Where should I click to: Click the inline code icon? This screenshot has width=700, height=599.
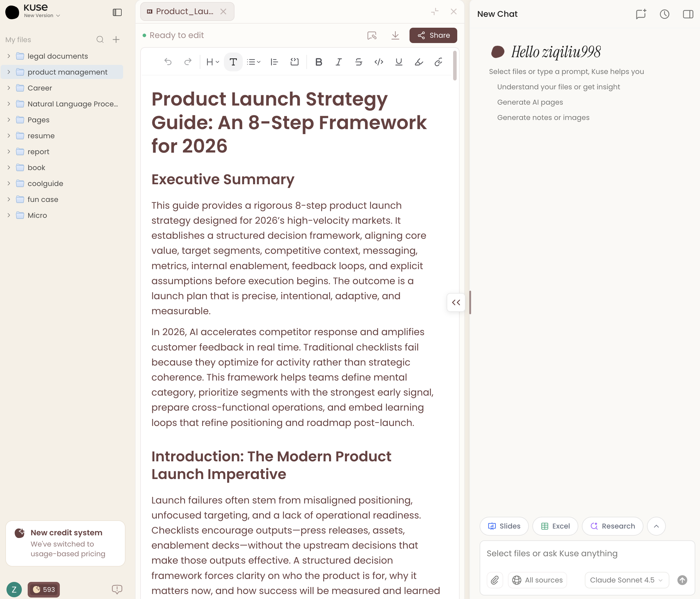pos(379,62)
